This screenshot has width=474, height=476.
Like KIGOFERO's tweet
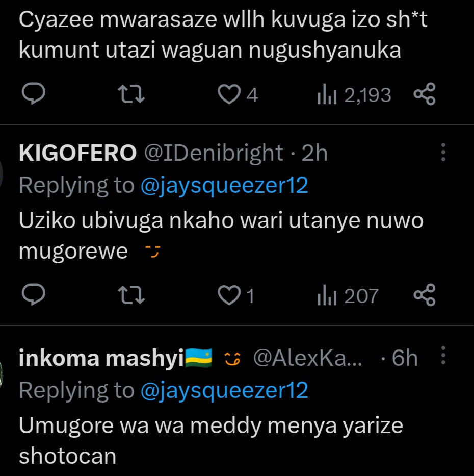[229, 295]
